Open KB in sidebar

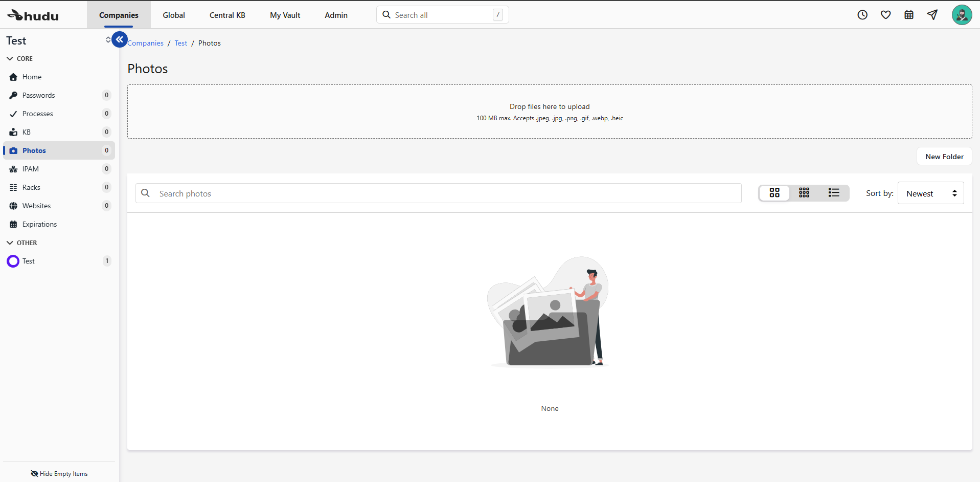pos(59,132)
